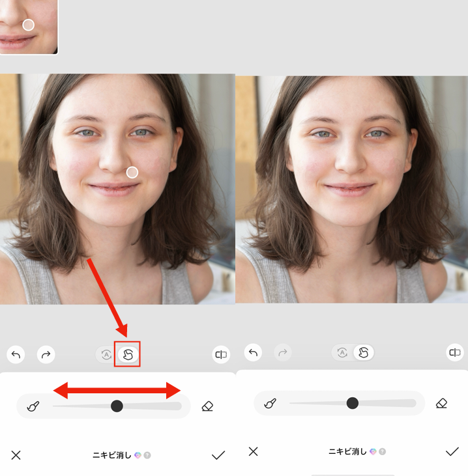The image size is (468, 476).
Task: Pick the eraser tool on the right screen
Action: (441, 404)
